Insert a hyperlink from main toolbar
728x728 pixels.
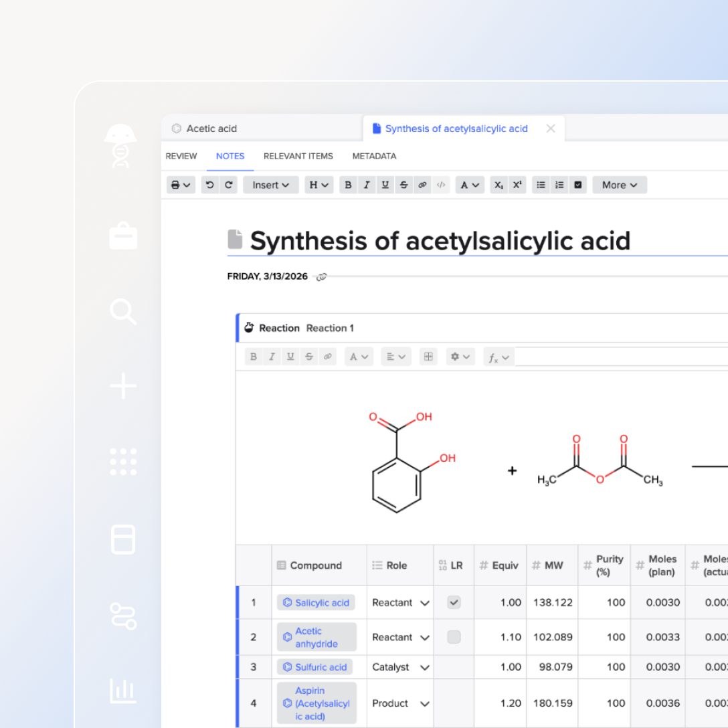tap(422, 185)
